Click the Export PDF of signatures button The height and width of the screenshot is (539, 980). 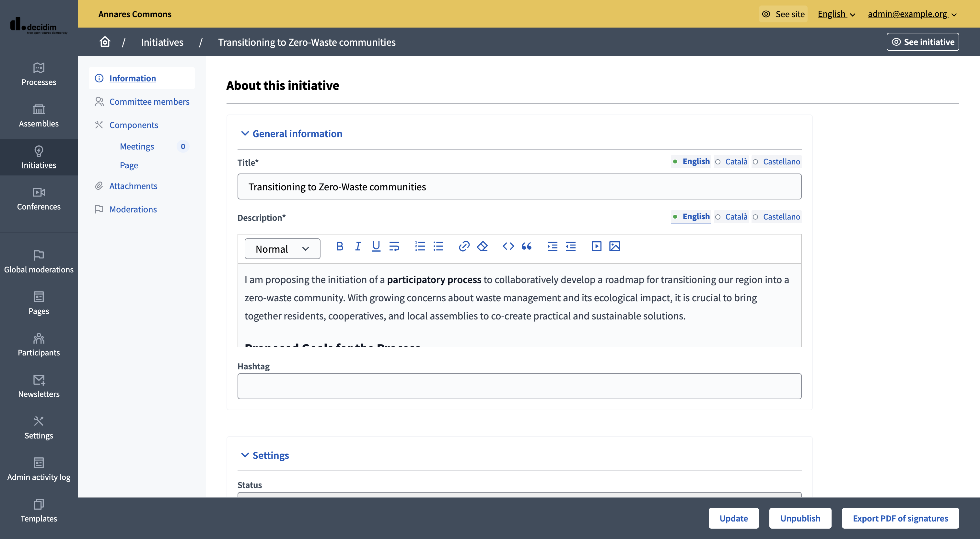(x=900, y=518)
